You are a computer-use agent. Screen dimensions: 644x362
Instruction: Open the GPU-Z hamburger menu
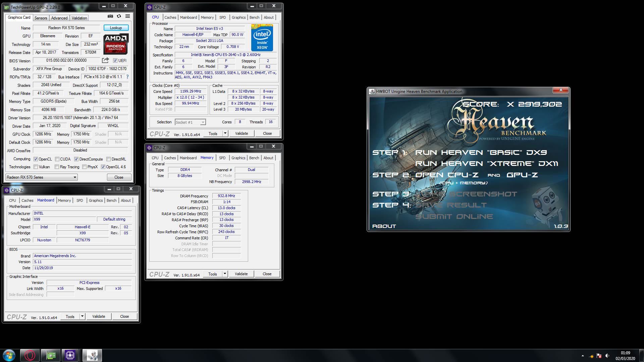click(127, 16)
